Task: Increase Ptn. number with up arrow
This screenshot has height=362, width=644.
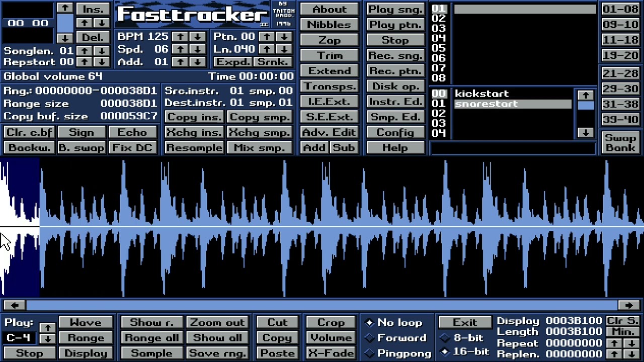Action: coord(267,37)
